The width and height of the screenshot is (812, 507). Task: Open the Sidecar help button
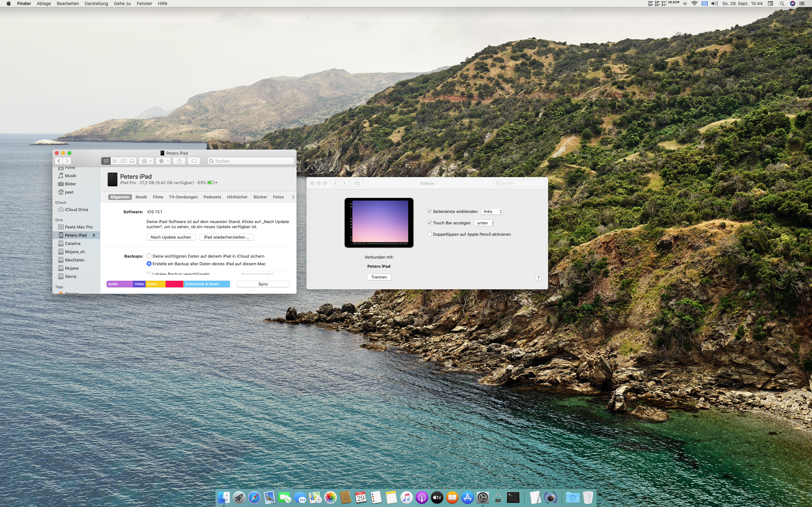tap(538, 278)
